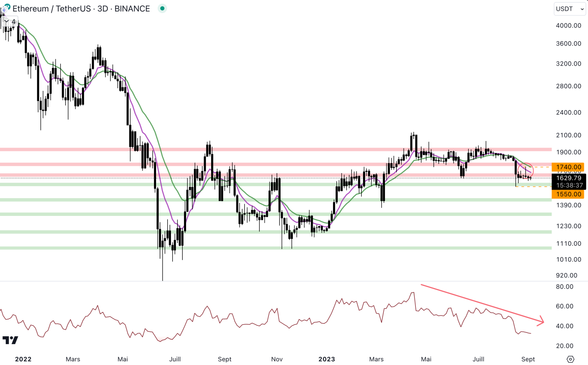
Task: Click the 1900.00 price axis label
Action: pyautogui.click(x=569, y=152)
